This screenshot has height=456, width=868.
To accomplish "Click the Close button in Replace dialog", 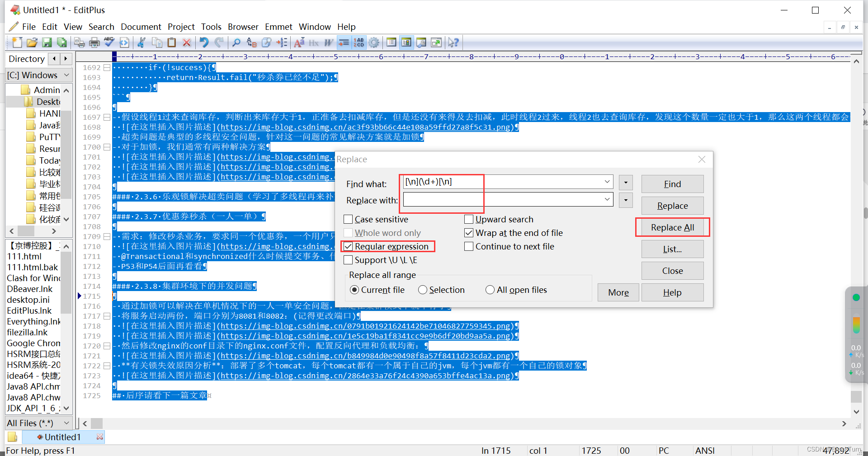I will click(x=672, y=271).
